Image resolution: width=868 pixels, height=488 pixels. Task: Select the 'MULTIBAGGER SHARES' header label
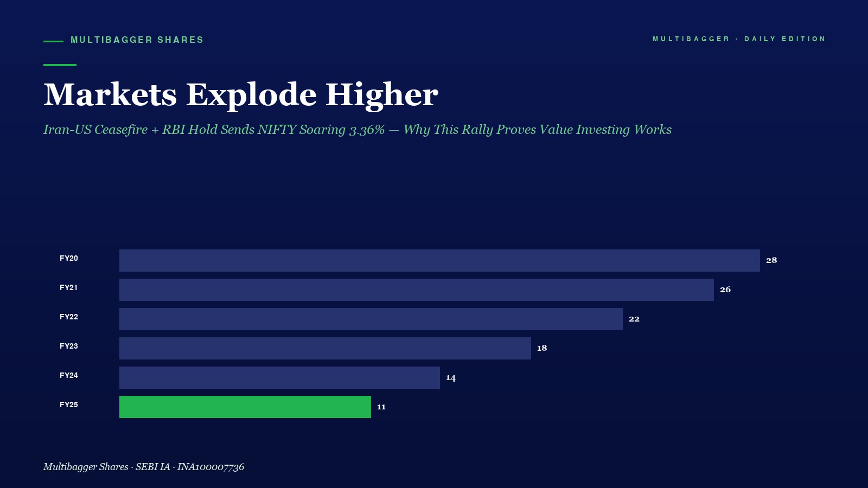(137, 40)
